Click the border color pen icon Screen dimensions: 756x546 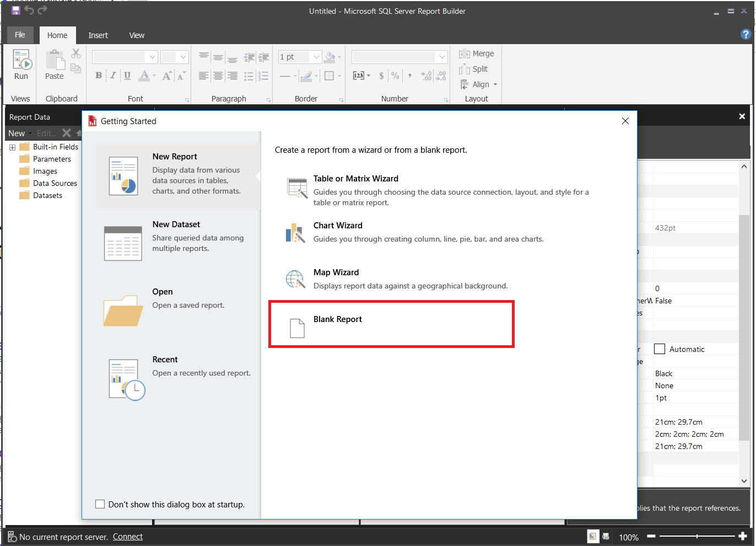(306, 76)
